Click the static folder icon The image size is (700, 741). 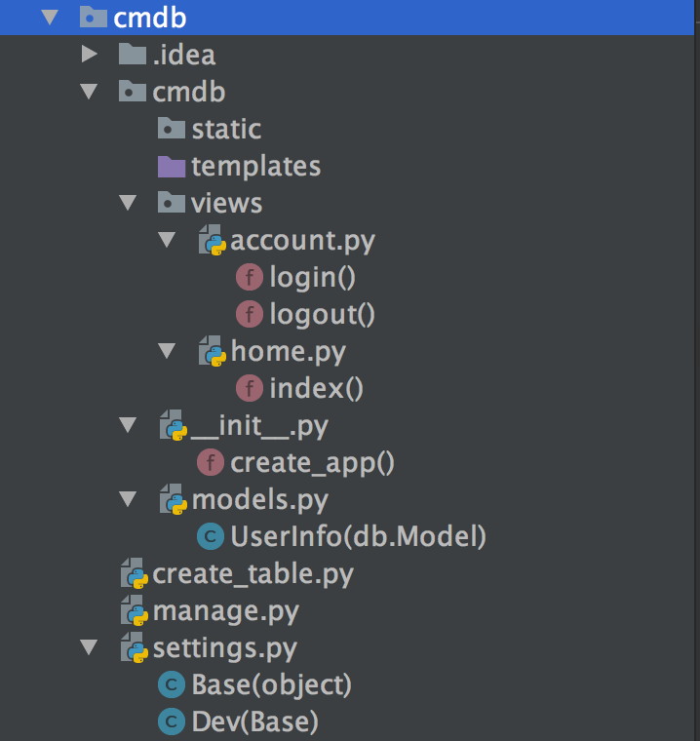pos(171,129)
